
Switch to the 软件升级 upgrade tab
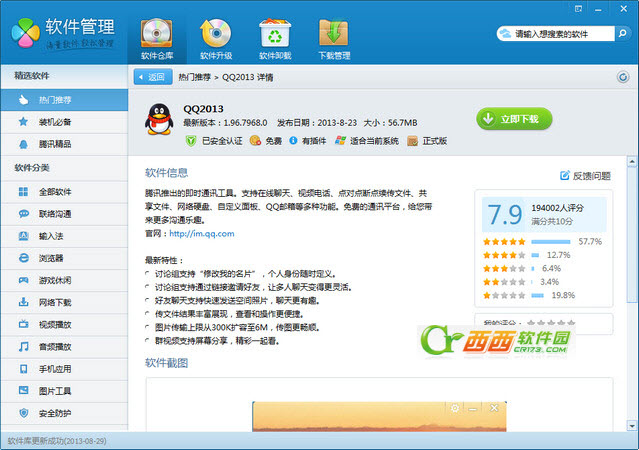click(216, 40)
